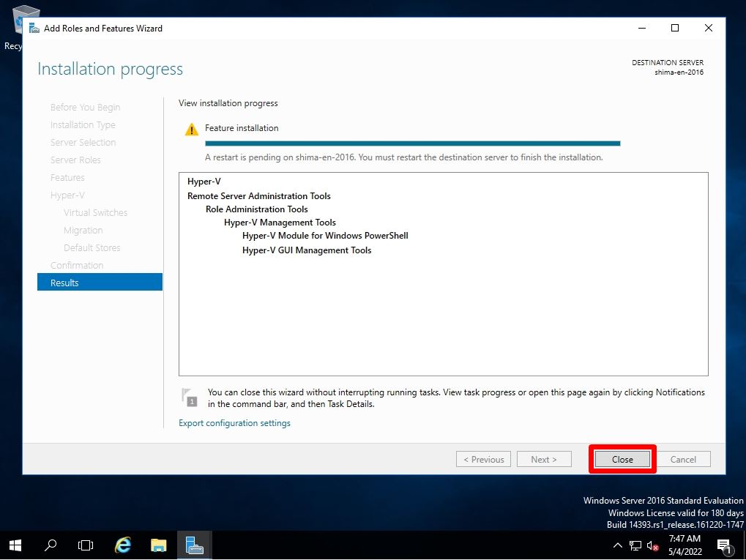Click the wizard icon in the title bar
Viewport: 746px width, 560px height.
click(34, 28)
